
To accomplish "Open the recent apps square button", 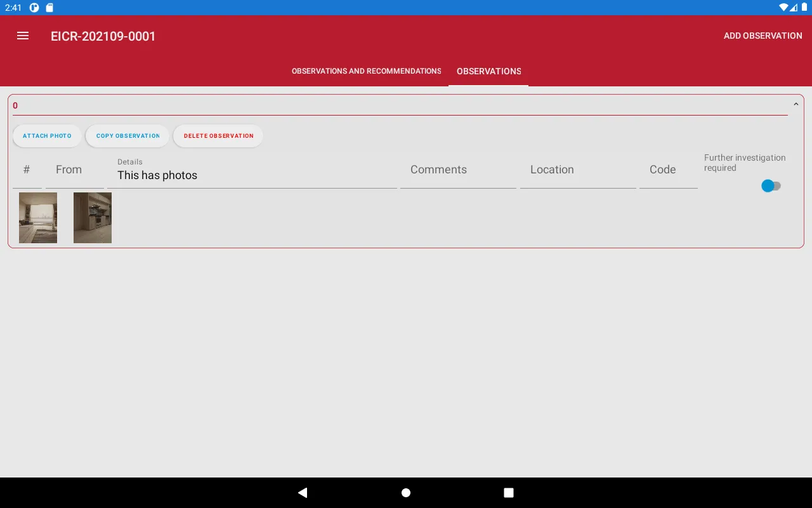I will pyautogui.click(x=509, y=493).
